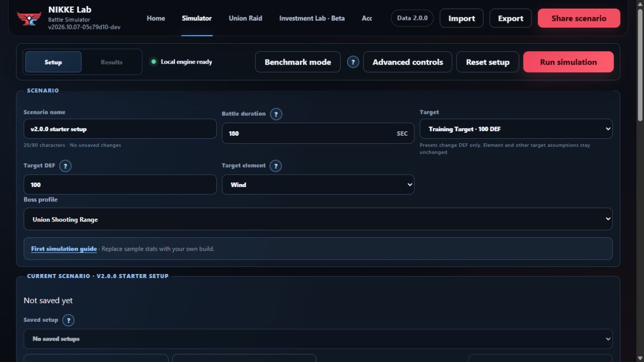Open the Target element Wind dropdown
The width and height of the screenshot is (644, 362).
coord(318,185)
